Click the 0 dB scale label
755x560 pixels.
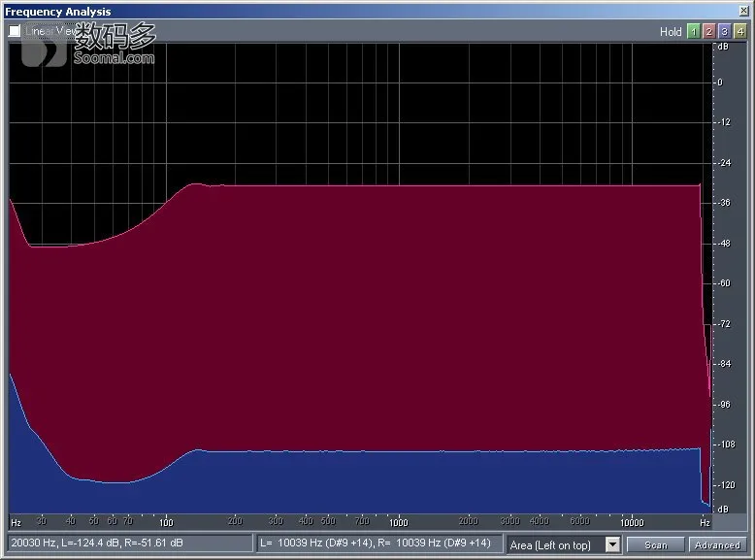(x=720, y=82)
